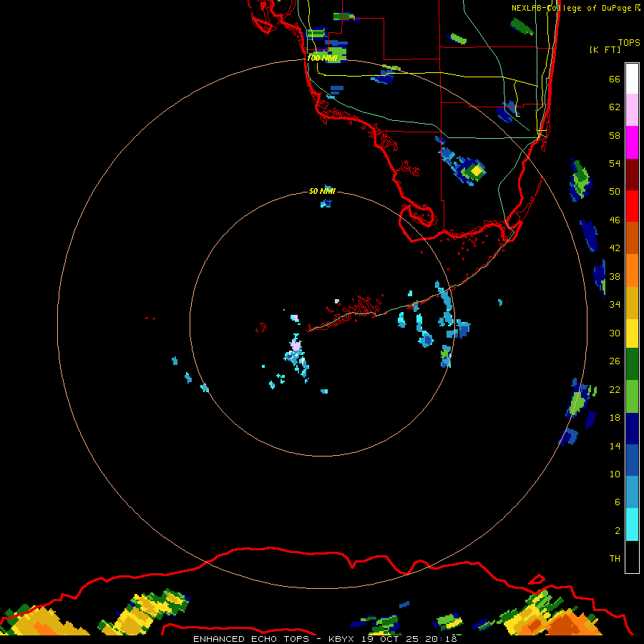Screen dimensions: 644x644
Task: Click the legend value 2
Action: pyautogui.click(x=617, y=531)
